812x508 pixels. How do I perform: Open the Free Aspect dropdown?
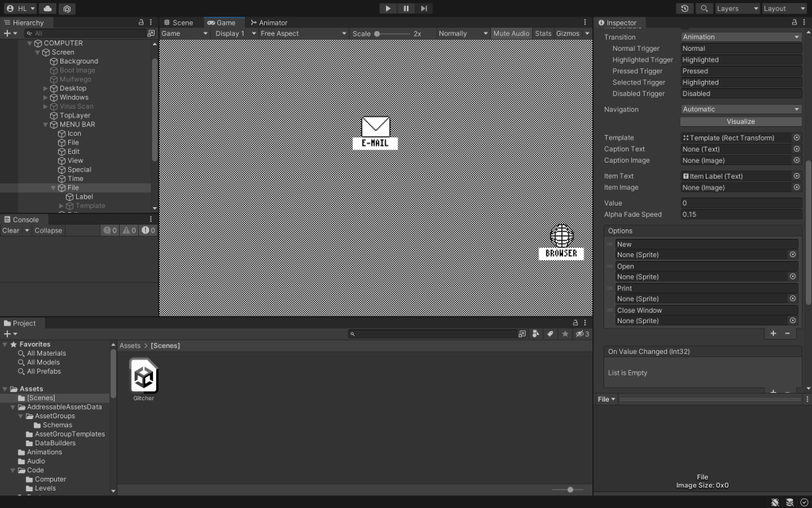click(x=303, y=34)
